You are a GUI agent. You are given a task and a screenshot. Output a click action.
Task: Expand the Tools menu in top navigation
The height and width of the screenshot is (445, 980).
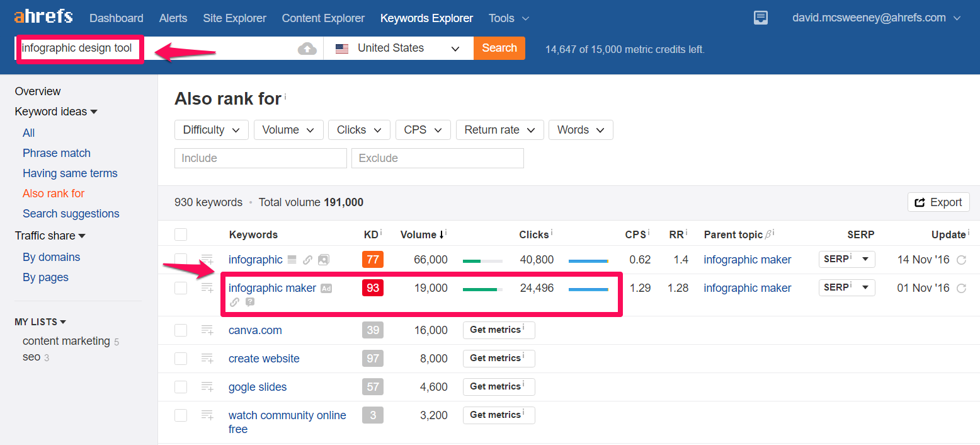tap(509, 18)
